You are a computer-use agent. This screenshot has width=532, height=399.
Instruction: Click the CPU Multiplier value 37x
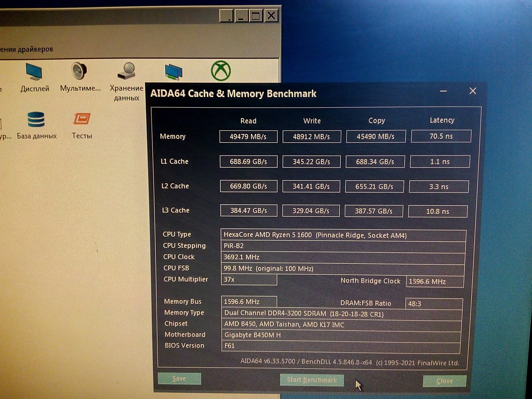249,280
